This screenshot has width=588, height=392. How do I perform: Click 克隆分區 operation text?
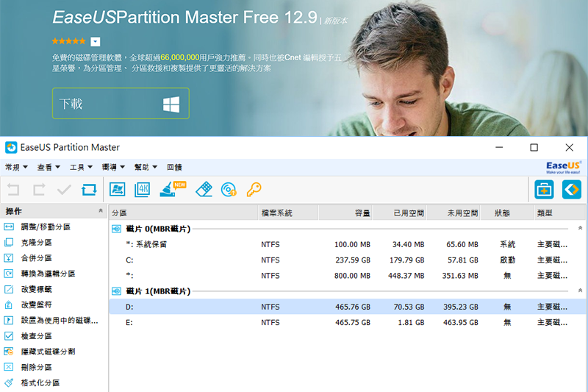click(36, 242)
